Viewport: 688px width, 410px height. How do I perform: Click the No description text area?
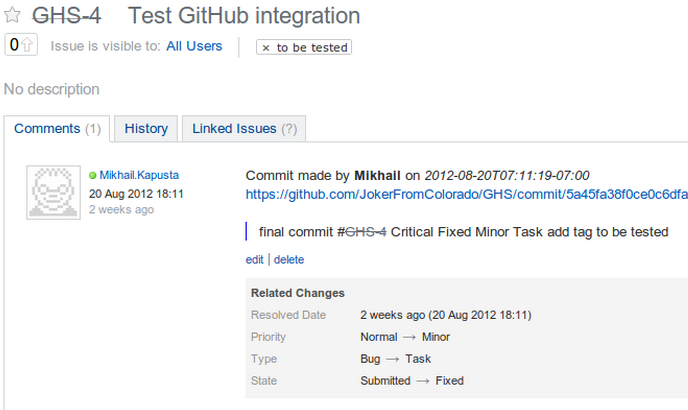point(52,89)
